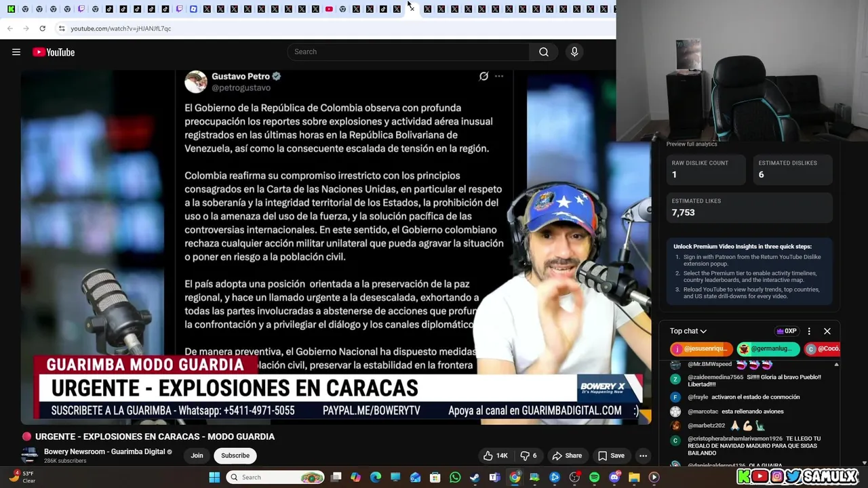Click the Windows taskbar search box

[275, 477]
